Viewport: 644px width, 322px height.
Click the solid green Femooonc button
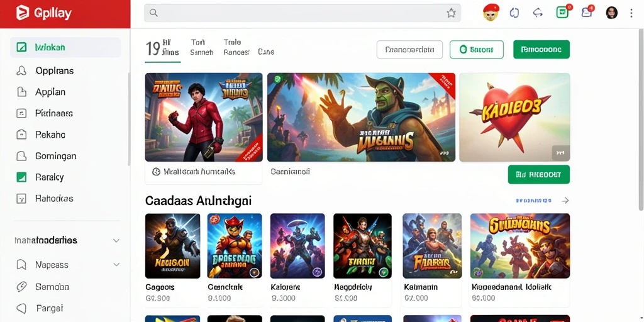(541, 50)
